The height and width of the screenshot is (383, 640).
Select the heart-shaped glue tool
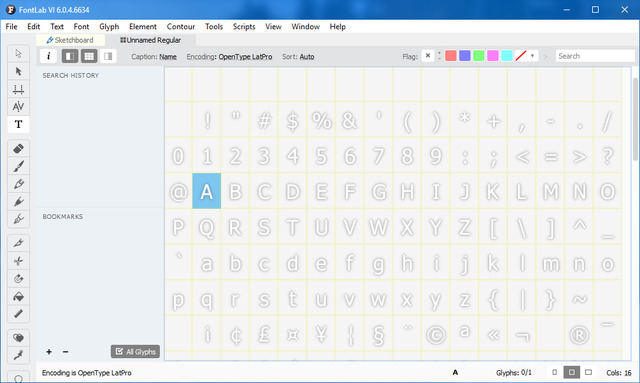point(18,338)
